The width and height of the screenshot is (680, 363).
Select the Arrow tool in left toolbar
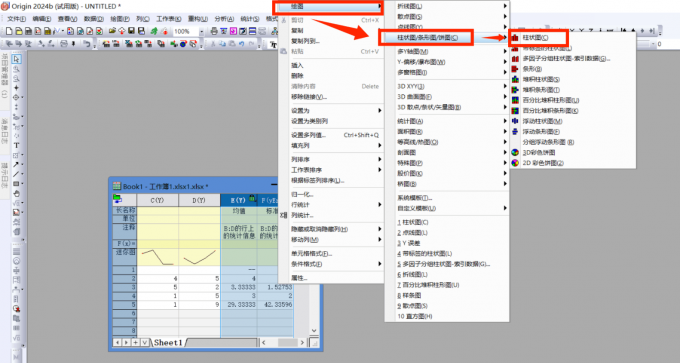(x=16, y=165)
